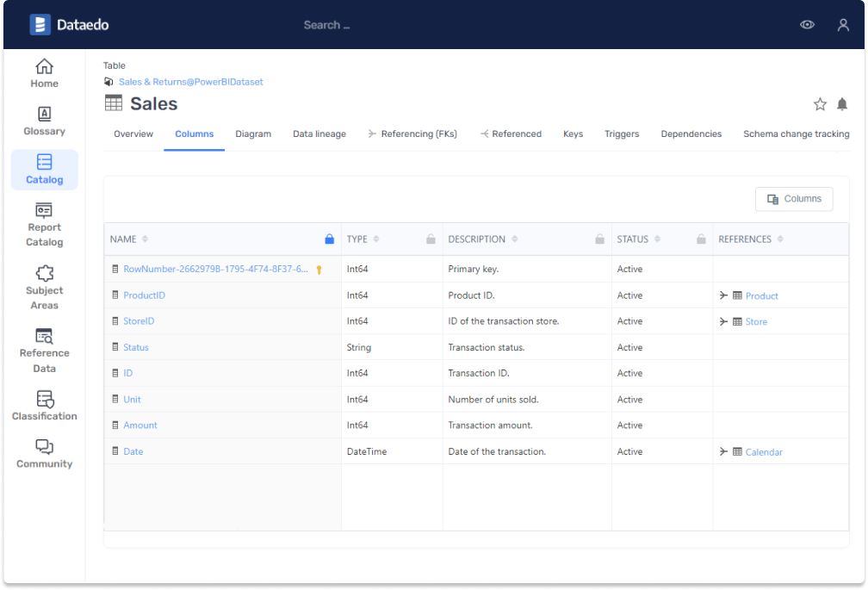Open the Community chat section
The image size is (868, 590).
click(x=44, y=453)
